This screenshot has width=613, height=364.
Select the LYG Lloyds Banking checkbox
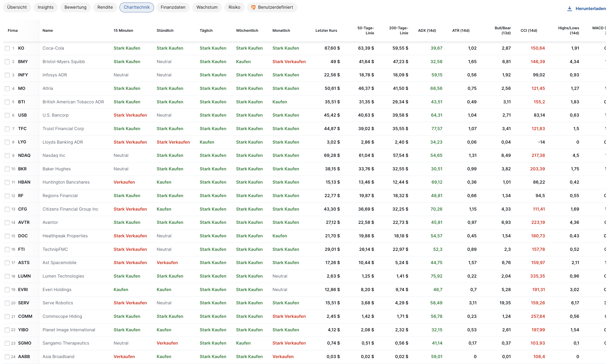pos(7,142)
